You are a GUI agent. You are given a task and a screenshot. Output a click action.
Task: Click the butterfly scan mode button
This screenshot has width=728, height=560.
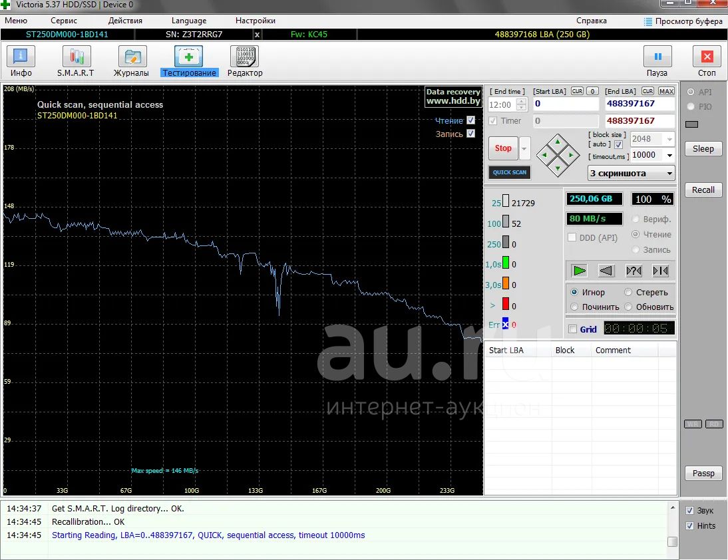click(x=660, y=271)
